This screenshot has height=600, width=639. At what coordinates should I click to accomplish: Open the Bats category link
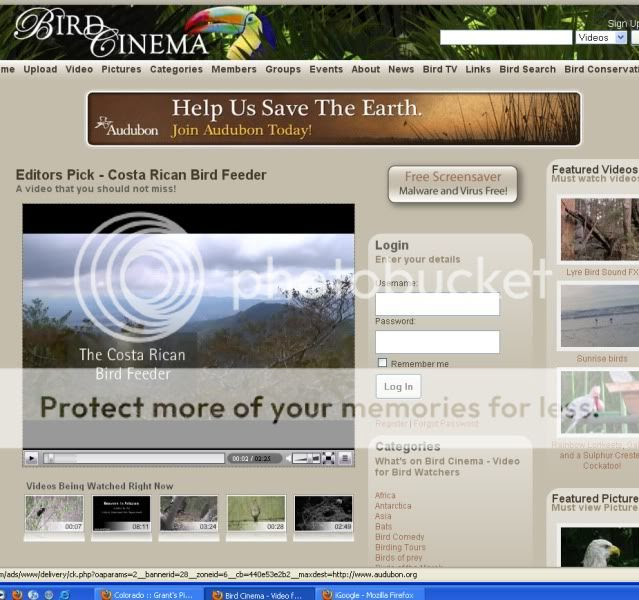click(383, 527)
